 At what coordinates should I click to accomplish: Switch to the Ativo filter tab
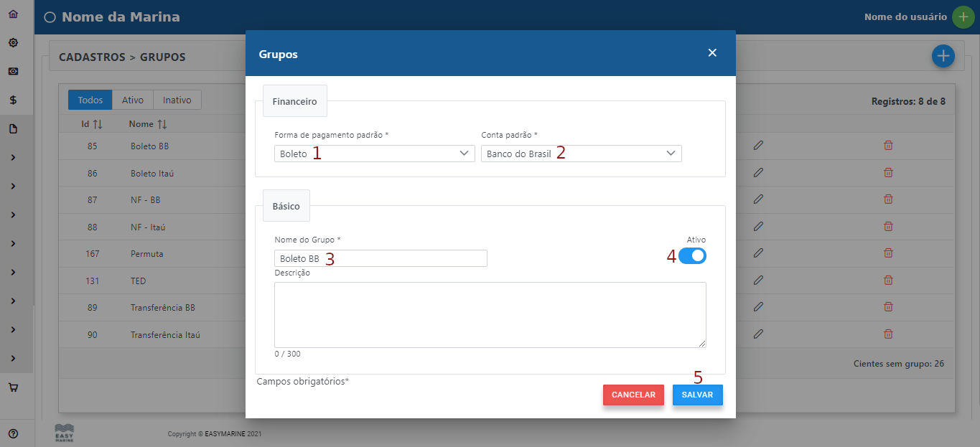(x=132, y=100)
